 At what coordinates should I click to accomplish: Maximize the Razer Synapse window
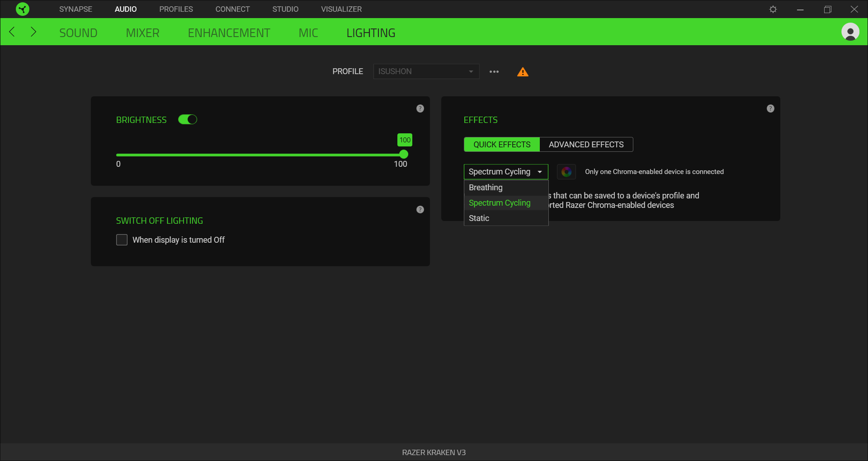(x=827, y=9)
